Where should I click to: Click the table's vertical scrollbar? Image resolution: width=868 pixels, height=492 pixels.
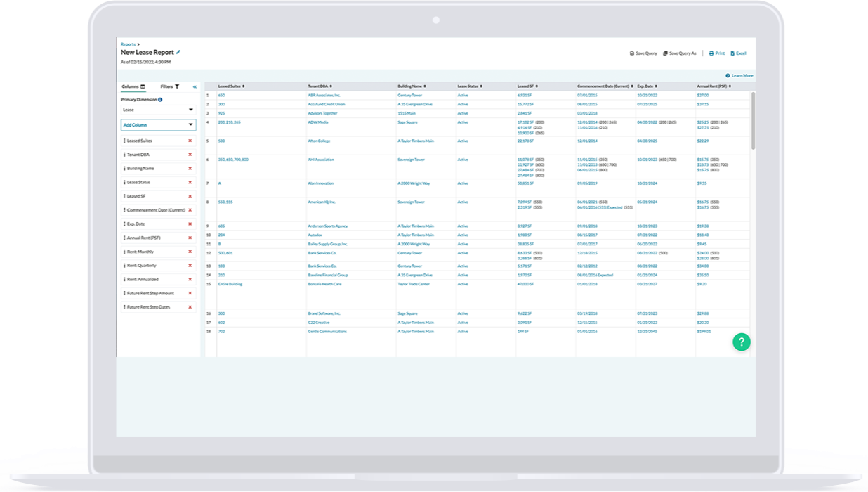pos(753,119)
